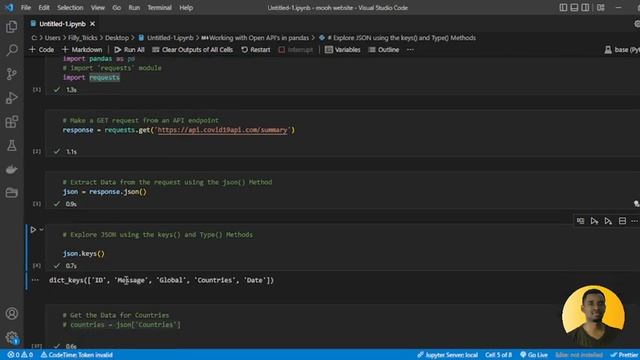Toggle secondary side bar layout icon

click(x=585, y=7)
